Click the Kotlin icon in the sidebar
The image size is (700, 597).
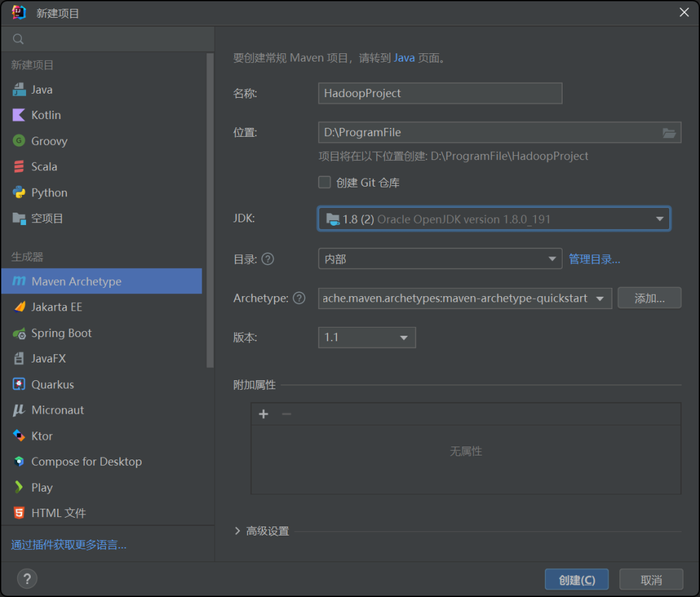click(18, 115)
